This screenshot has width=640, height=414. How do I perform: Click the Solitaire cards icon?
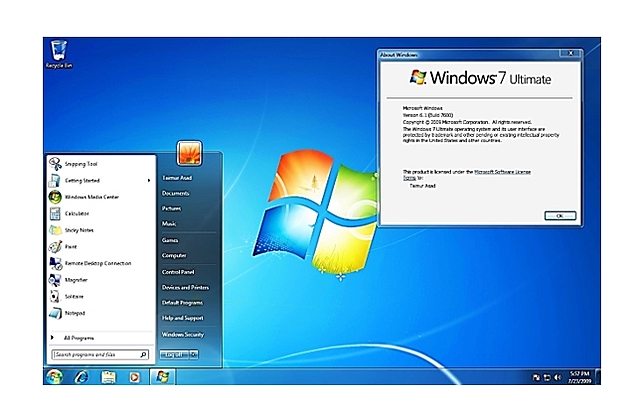[55, 296]
